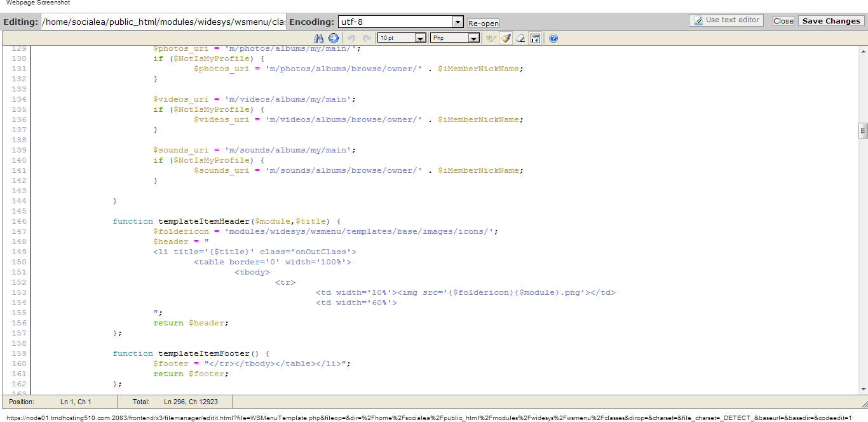Click the Close button in header
The width and height of the screenshot is (868, 422).
click(783, 21)
